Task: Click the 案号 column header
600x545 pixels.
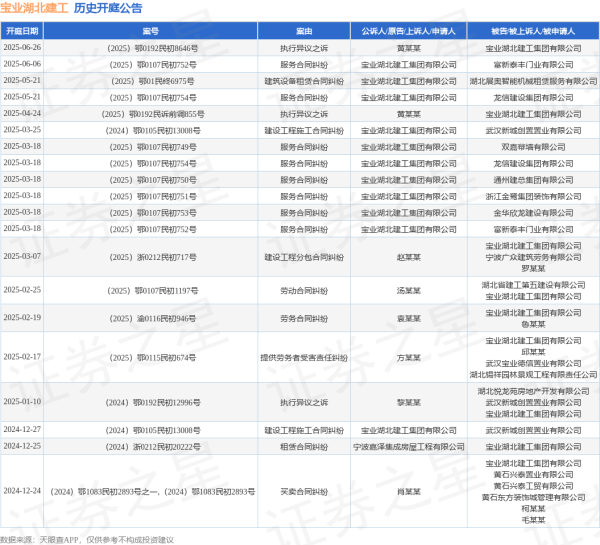Action: (x=150, y=31)
